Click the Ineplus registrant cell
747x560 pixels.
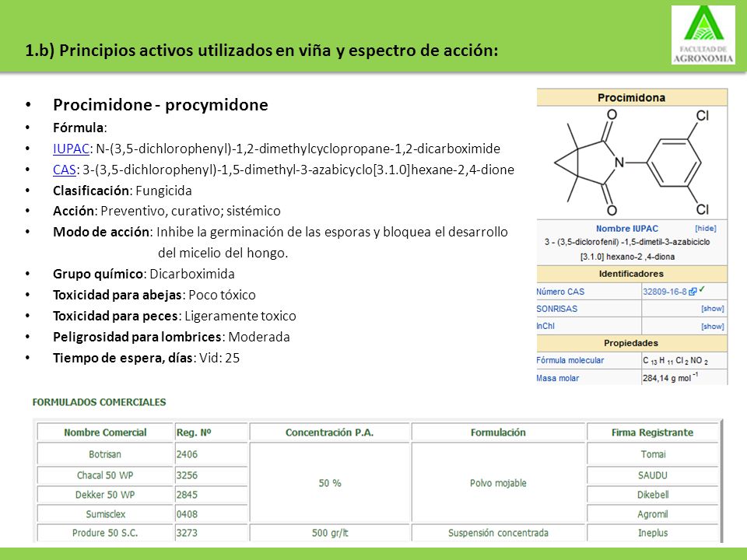click(x=653, y=533)
